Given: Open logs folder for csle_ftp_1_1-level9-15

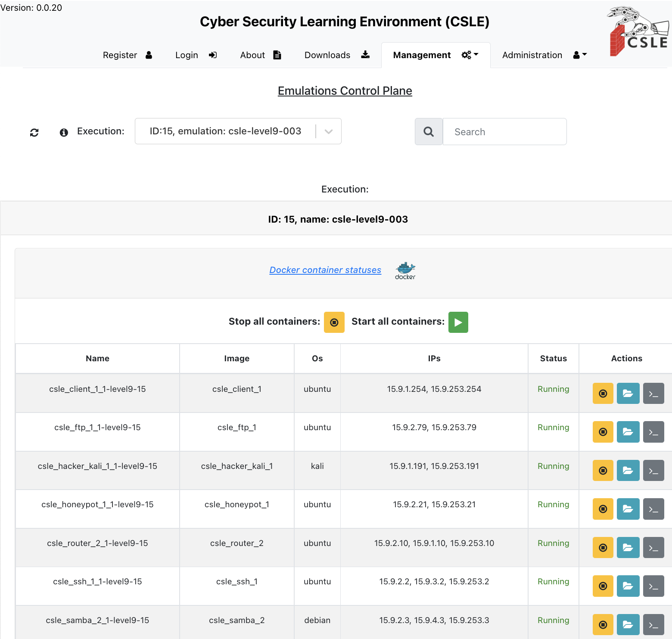Looking at the screenshot, I should (628, 432).
